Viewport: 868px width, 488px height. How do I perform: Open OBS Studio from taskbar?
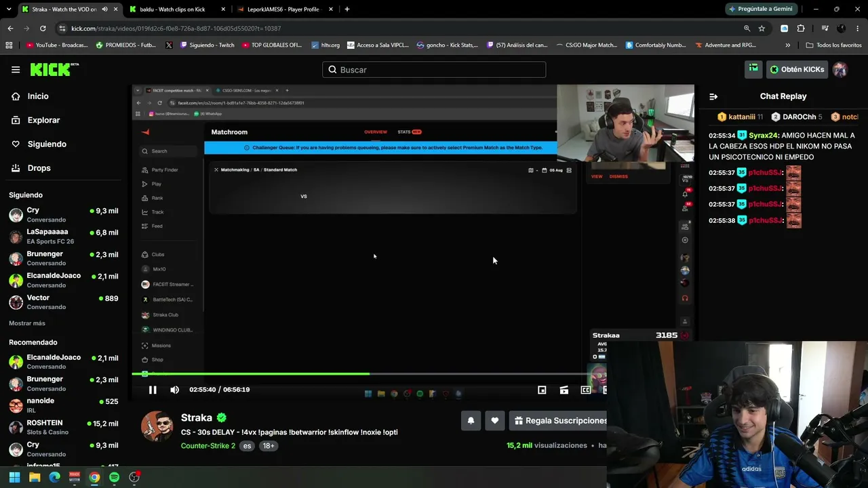coord(134,477)
